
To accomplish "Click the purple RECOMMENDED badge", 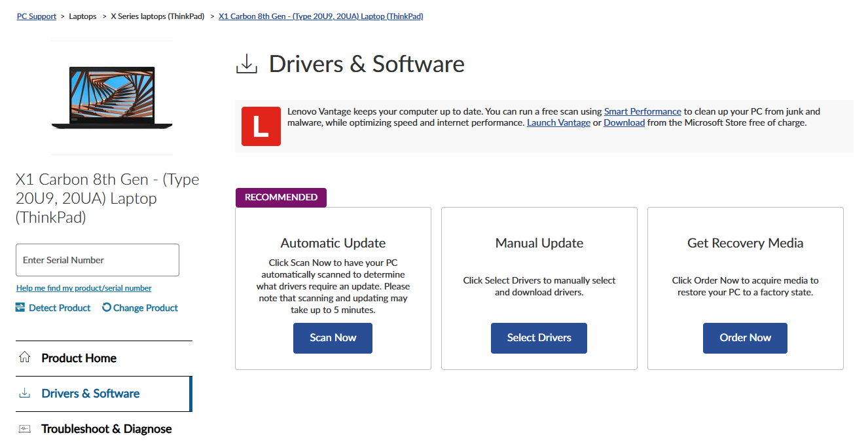I will tap(281, 197).
